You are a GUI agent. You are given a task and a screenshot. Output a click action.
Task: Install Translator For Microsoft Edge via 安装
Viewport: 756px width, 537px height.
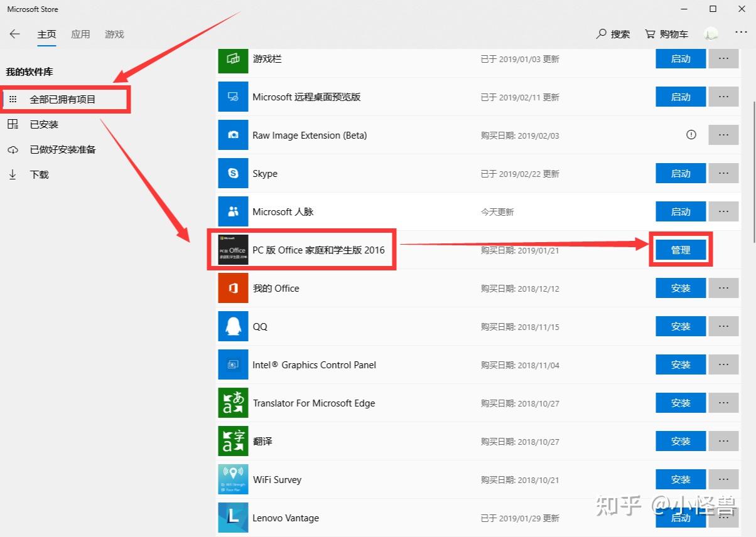681,403
